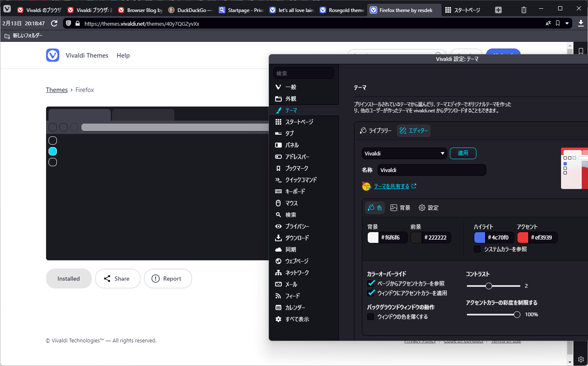Open the タブ settings section
This screenshot has height=366, width=588.
tap(304, 133)
